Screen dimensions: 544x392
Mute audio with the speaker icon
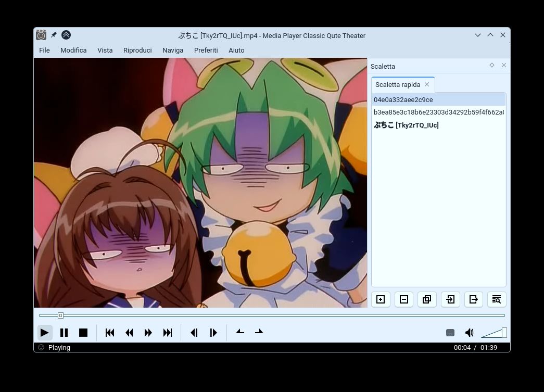tap(469, 332)
